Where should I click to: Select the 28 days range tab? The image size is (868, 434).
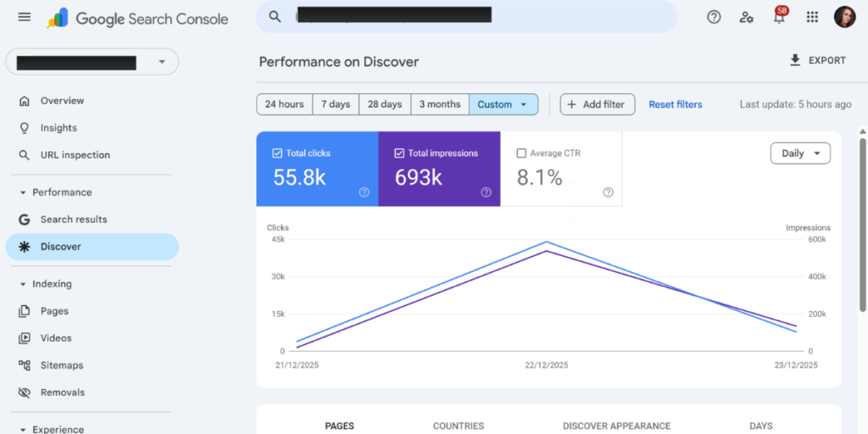(385, 104)
